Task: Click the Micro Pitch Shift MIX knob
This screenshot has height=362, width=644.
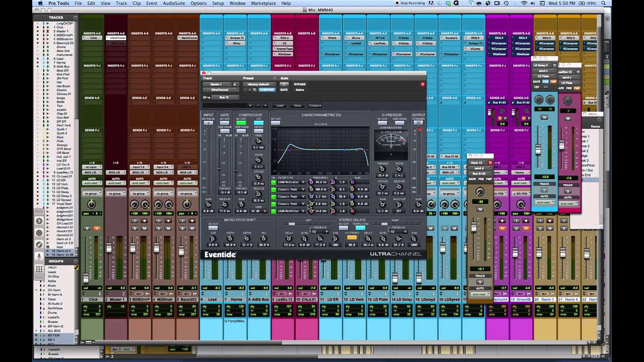Action: (x=264, y=239)
